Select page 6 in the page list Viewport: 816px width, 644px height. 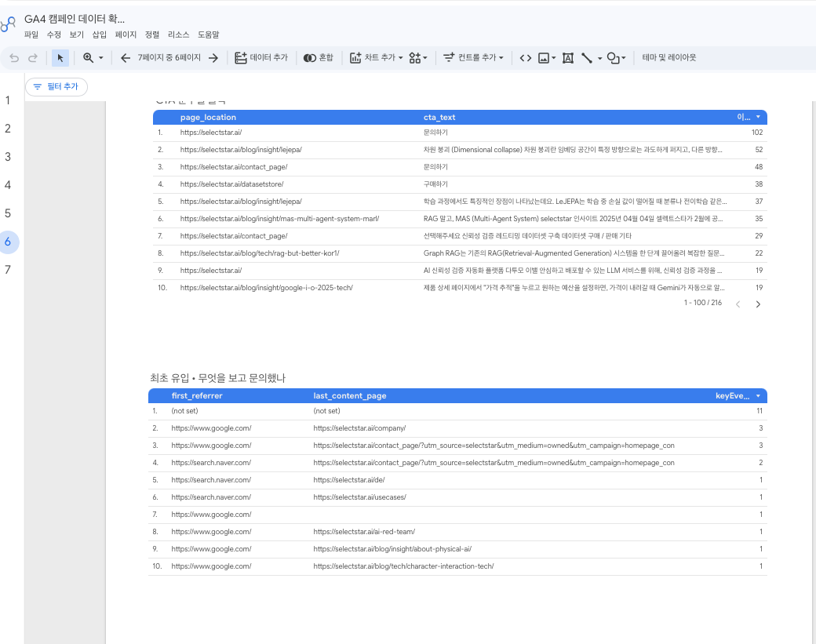click(8, 242)
